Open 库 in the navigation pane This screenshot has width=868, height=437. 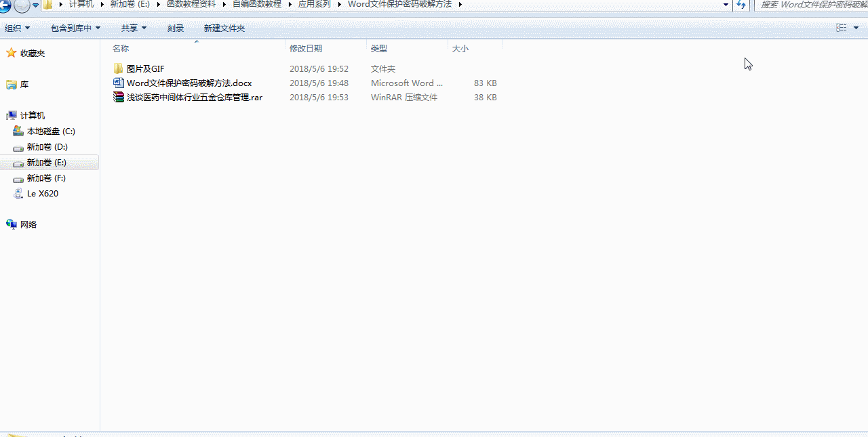coord(24,85)
